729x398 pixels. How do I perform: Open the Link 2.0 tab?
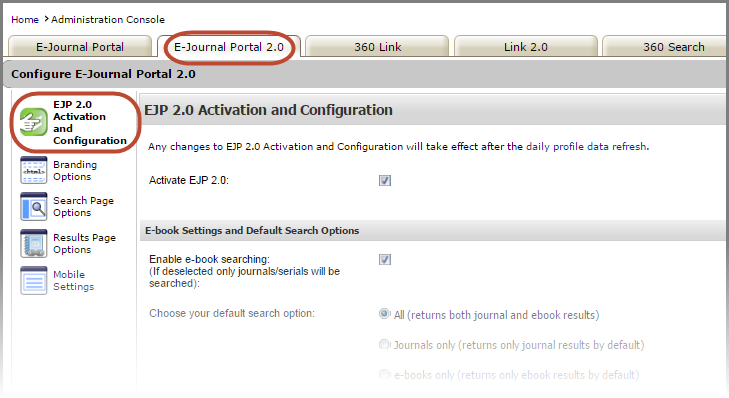coord(526,46)
